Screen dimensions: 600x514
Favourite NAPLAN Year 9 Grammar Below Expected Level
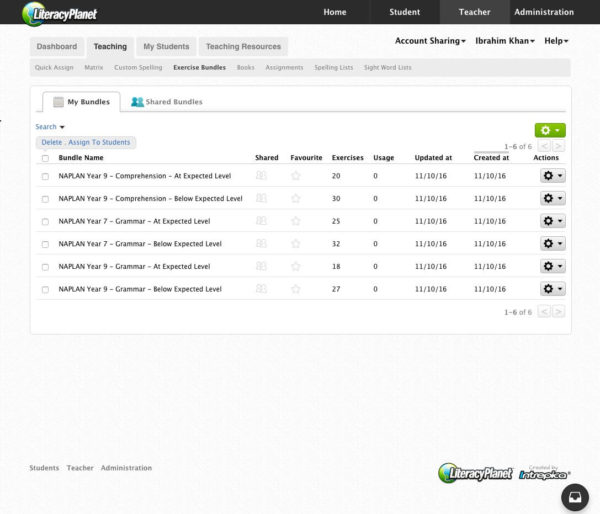pos(296,289)
